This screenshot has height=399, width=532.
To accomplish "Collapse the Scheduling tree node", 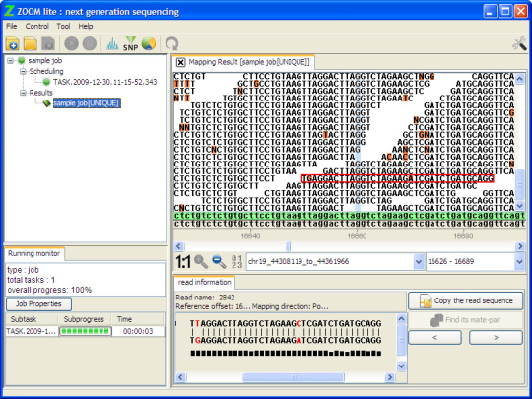I will [23, 71].
